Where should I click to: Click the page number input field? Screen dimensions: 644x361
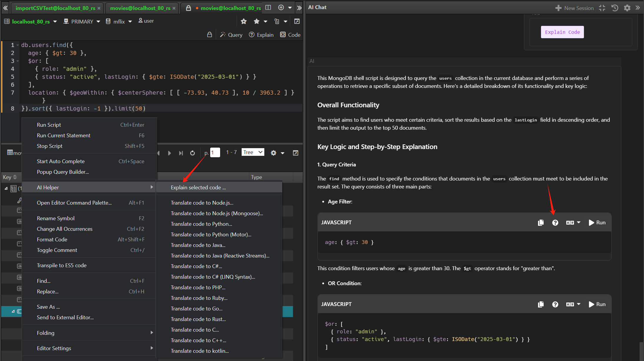(215, 152)
